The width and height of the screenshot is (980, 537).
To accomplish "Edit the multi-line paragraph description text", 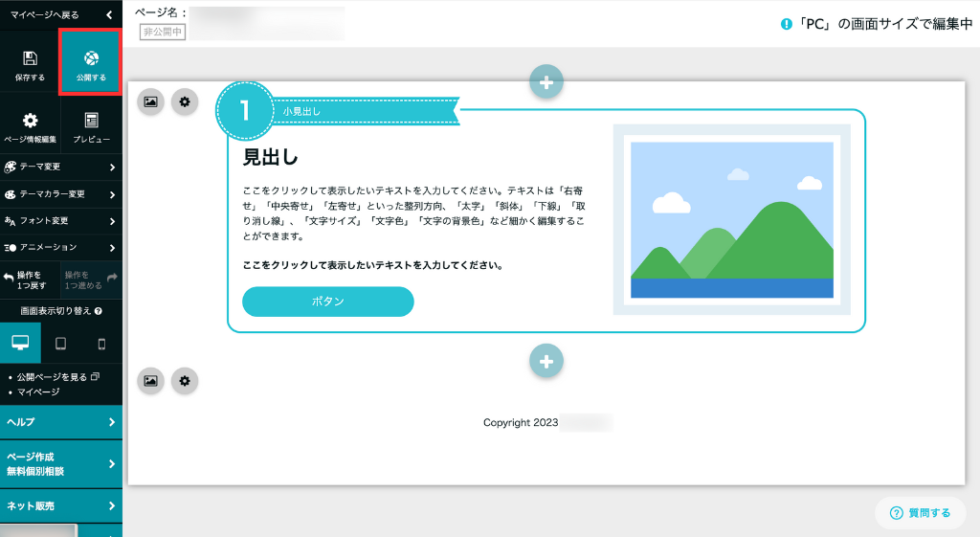I will [413, 213].
